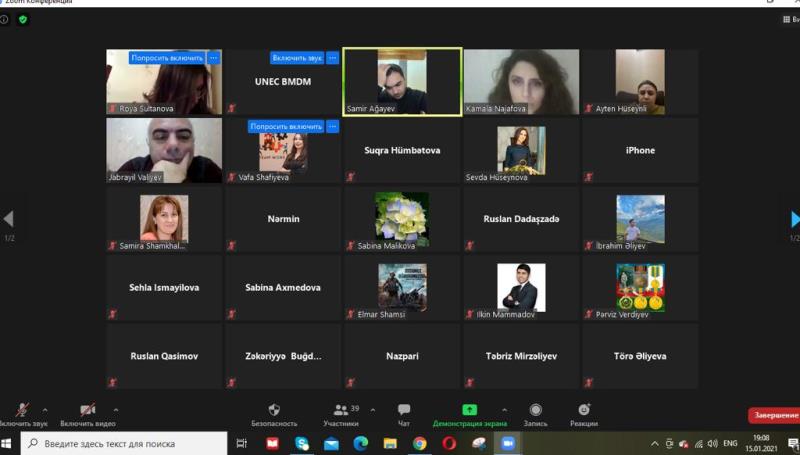Start recording with Запись button

pos(535,415)
